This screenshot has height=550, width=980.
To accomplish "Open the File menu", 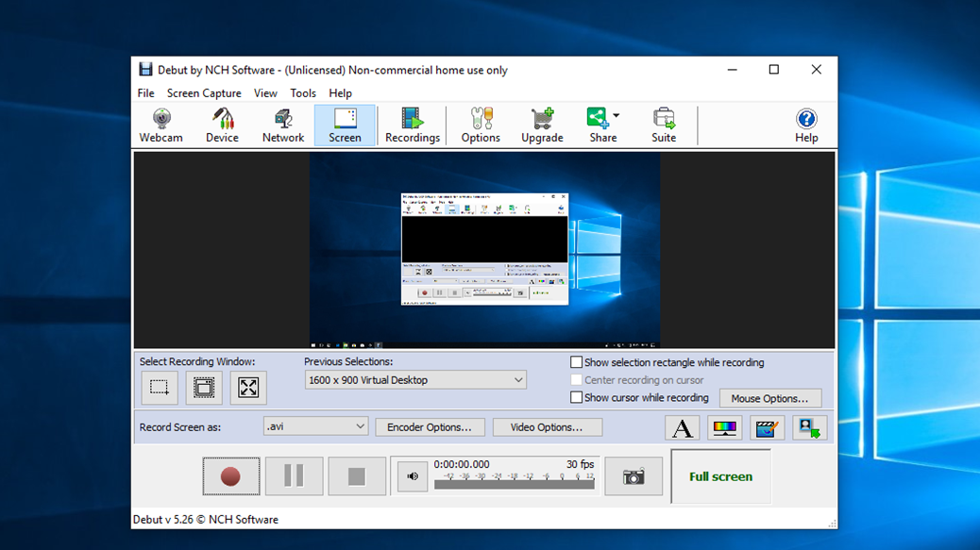I will (x=145, y=93).
